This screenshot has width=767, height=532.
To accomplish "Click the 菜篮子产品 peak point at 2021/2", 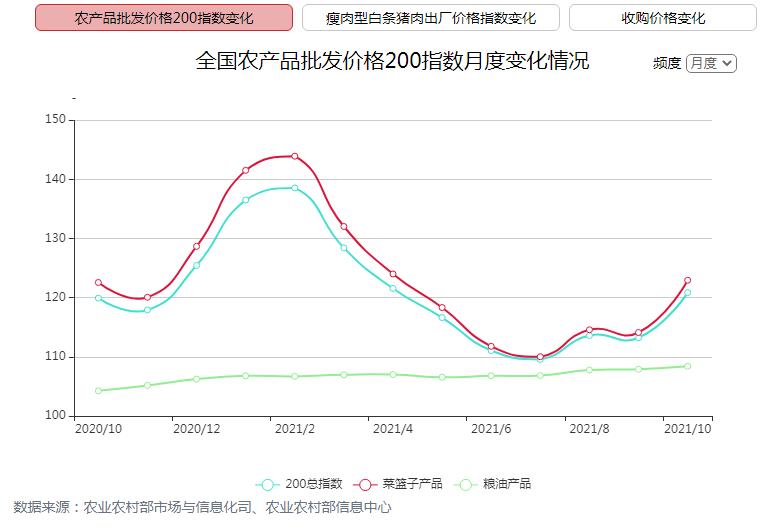I will (294, 156).
